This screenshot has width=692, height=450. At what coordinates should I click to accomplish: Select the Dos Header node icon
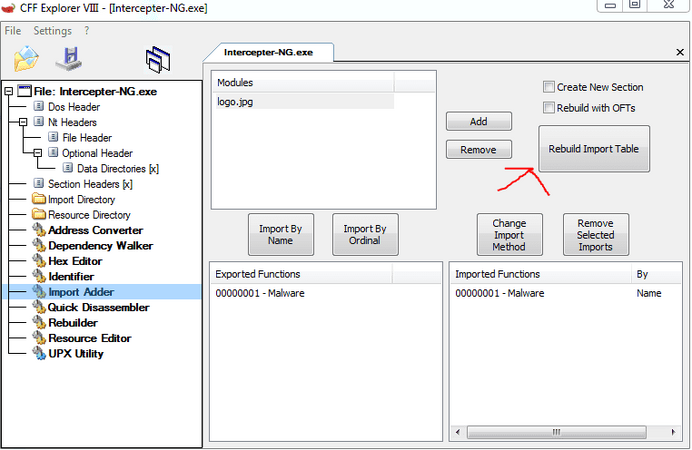pos(39,106)
